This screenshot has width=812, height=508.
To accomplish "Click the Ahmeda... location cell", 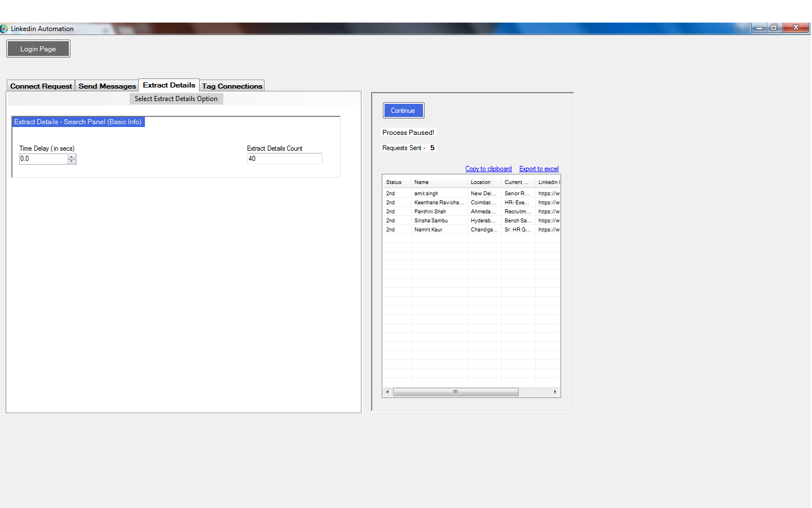I will click(x=484, y=212).
